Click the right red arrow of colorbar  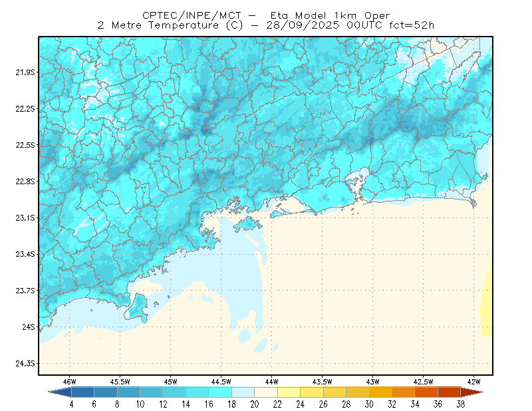pos(472,392)
